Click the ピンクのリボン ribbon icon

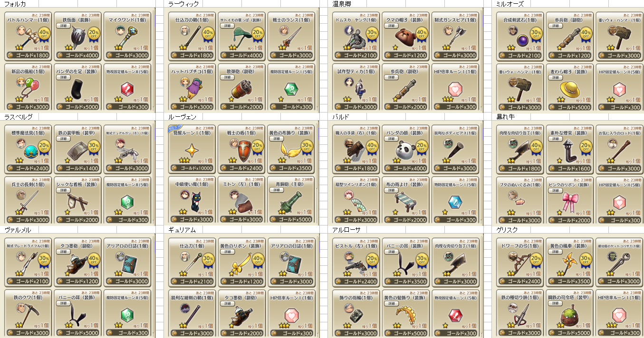[570, 201]
